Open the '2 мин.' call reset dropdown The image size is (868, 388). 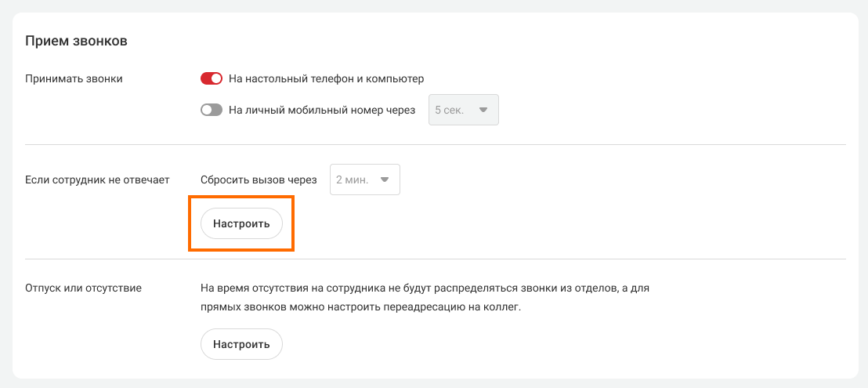(364, 179)
